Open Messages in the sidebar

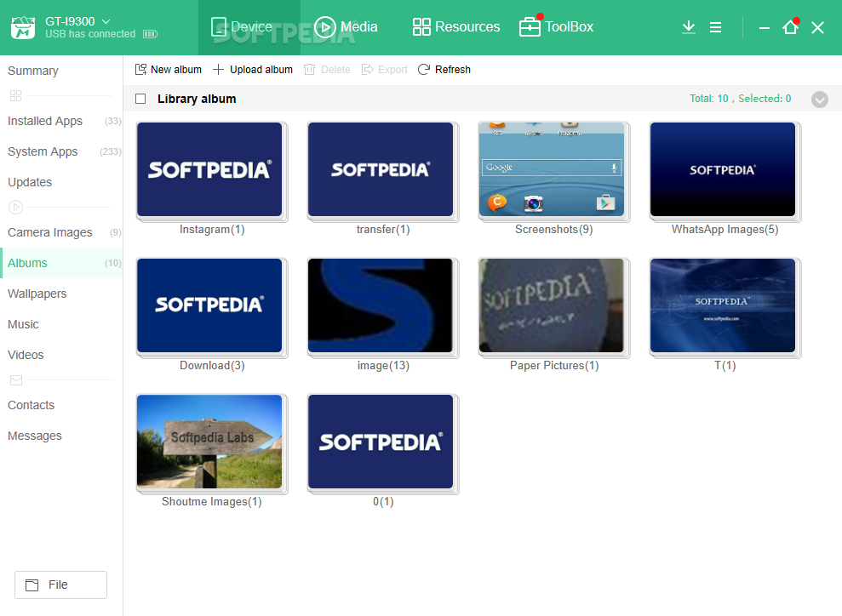[61, 436]
